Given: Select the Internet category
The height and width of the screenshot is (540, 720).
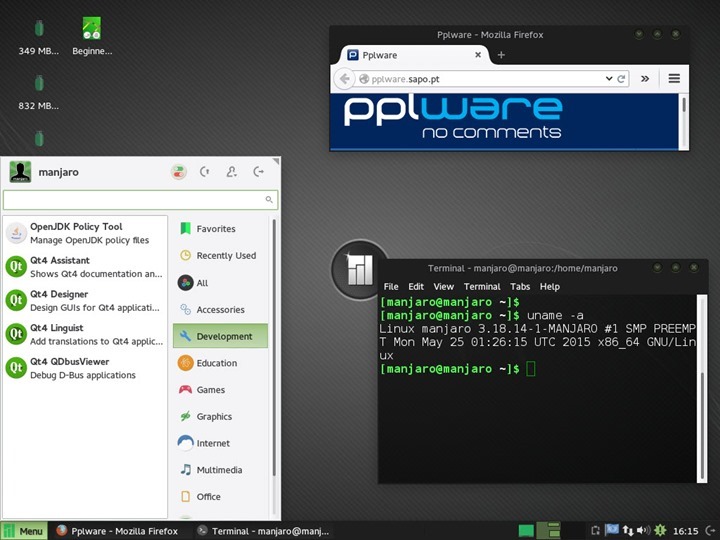Looking at the screenshot, I should (x=220, y=443).
